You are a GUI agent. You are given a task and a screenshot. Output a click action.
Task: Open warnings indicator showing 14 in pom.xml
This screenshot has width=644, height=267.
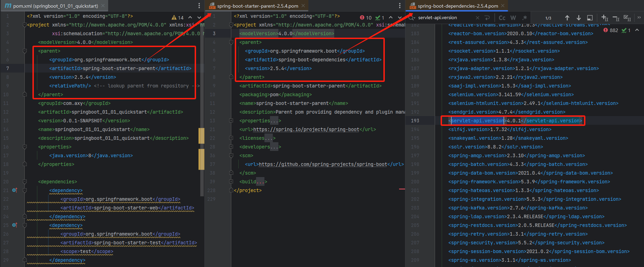tap(178, 17)
